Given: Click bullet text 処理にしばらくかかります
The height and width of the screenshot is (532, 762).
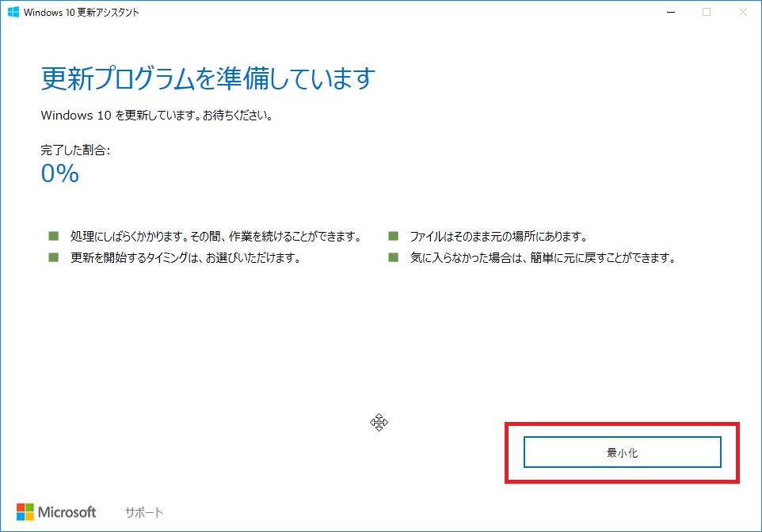Looking at the screenshot, I should point(128,237).
